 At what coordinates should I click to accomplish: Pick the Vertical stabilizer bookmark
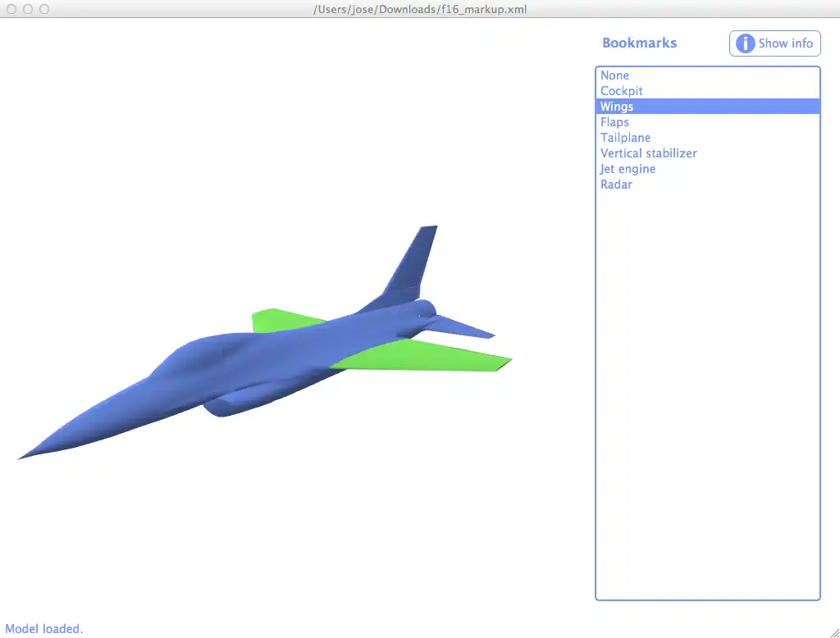[x=708, y=153]
